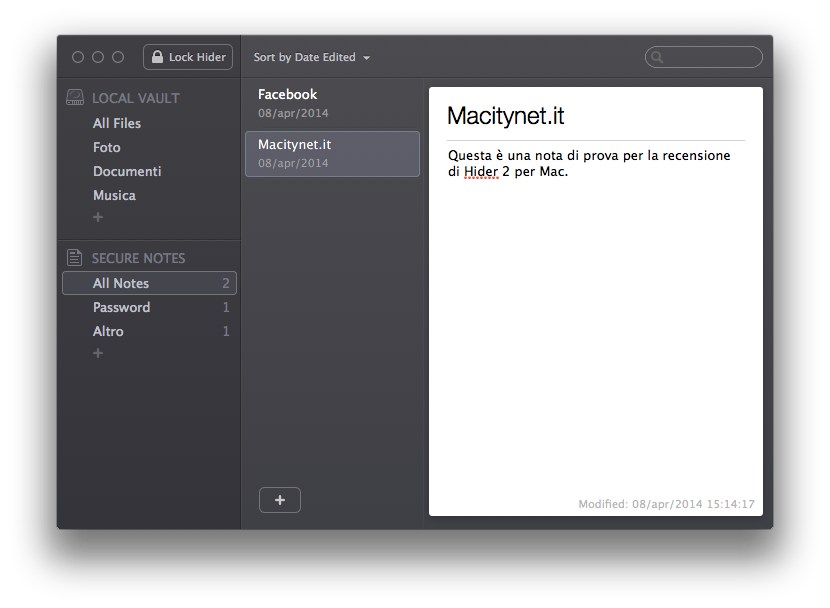Close the Hider window
The width and height of the screenshot is (830, 608).
point(78,57)
